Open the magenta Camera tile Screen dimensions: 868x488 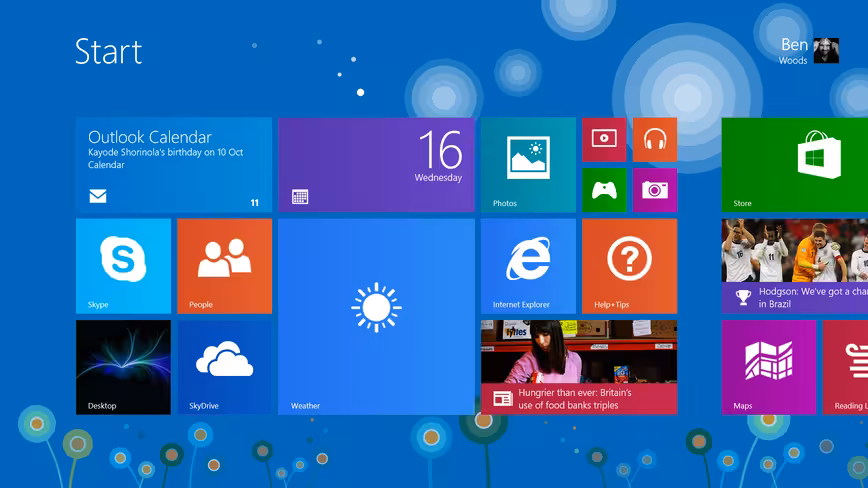tap(655, 190)
